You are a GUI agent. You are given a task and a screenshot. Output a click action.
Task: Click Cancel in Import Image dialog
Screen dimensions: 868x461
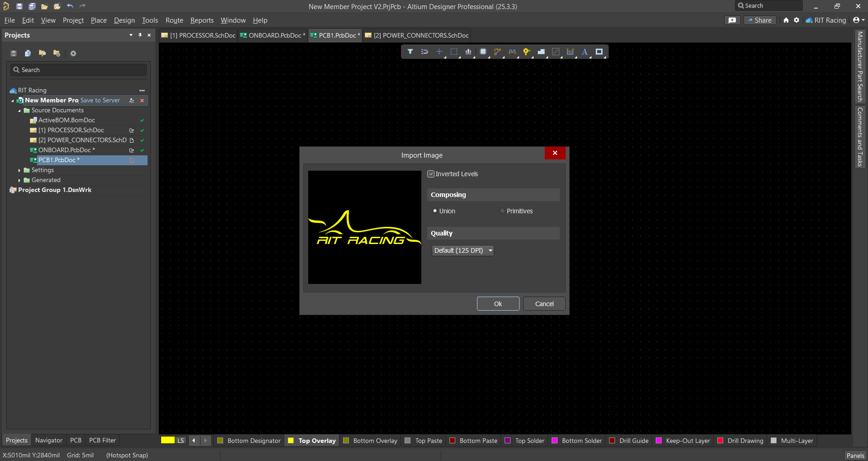click(544, 304)
